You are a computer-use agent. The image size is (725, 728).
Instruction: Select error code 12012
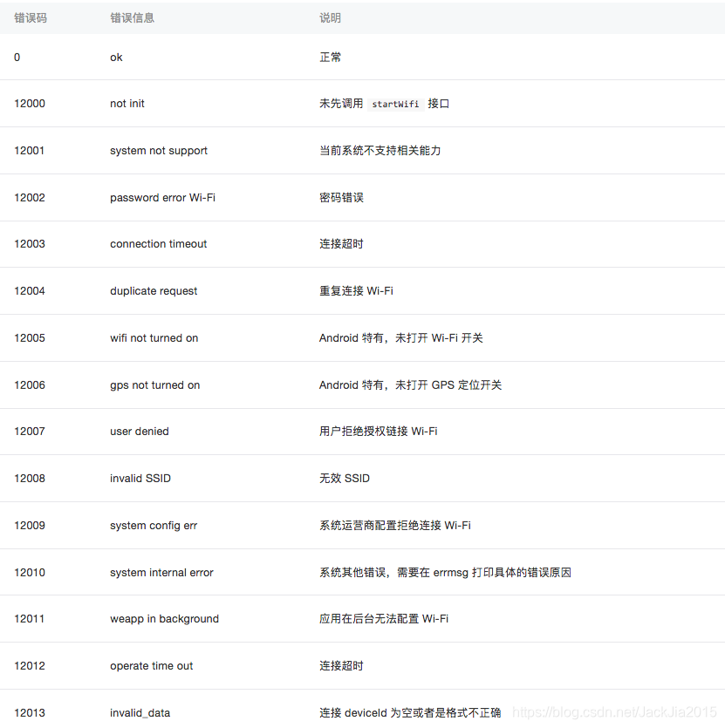pos(30,666)
